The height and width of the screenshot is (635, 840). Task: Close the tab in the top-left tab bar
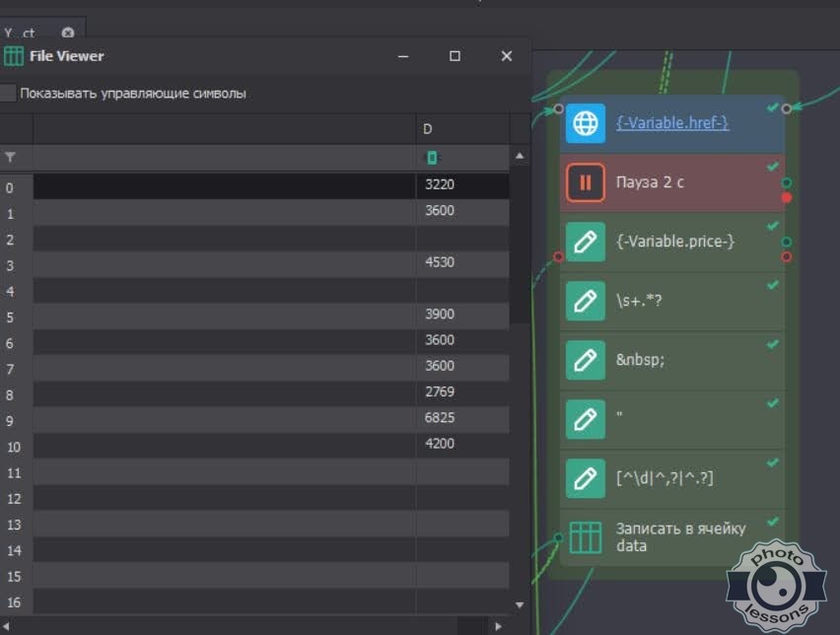(67, 33)
